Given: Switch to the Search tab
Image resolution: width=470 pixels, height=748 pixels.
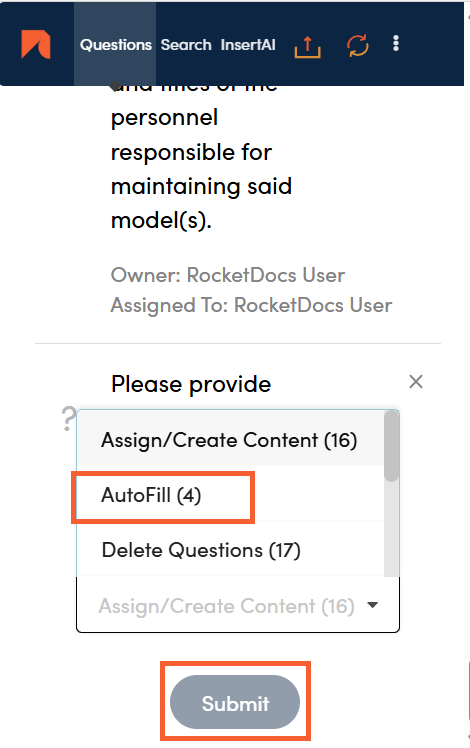Looking at the screenshot, I should click(186, 45).
